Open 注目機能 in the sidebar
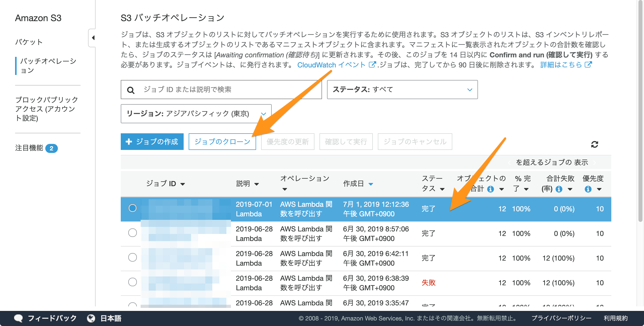Screen dimensions: 644x326 29,148
